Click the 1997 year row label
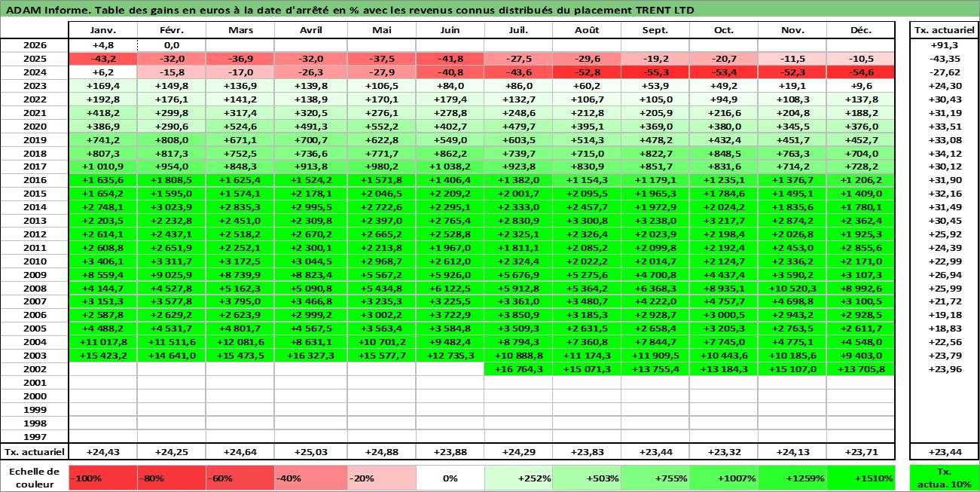The image size is (980, 492). 34,437
